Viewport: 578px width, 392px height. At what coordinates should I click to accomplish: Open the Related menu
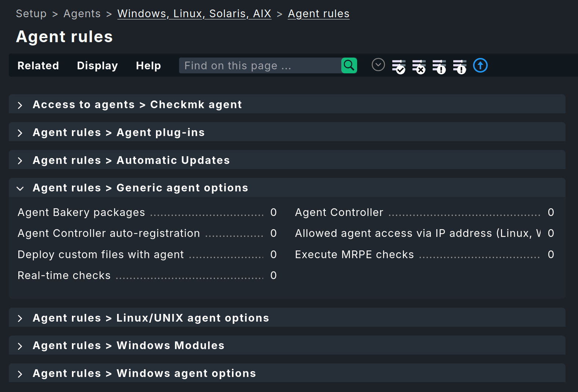[x=38, y=65]
